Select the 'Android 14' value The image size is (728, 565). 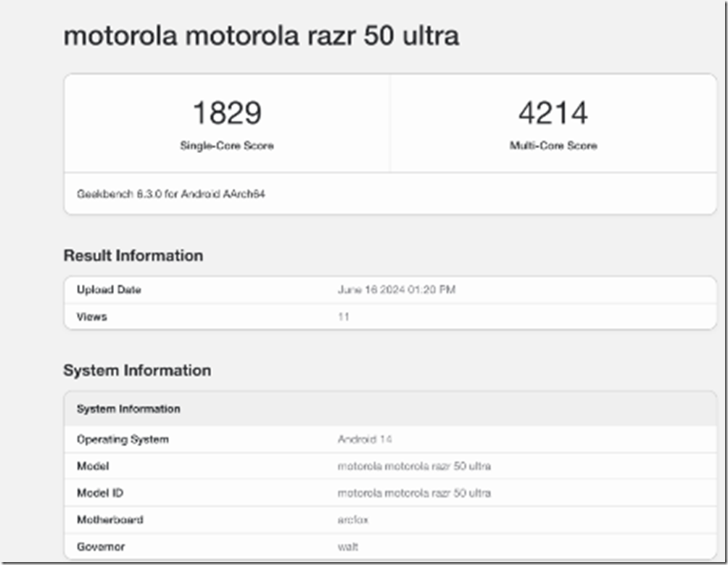click(365, 440)
